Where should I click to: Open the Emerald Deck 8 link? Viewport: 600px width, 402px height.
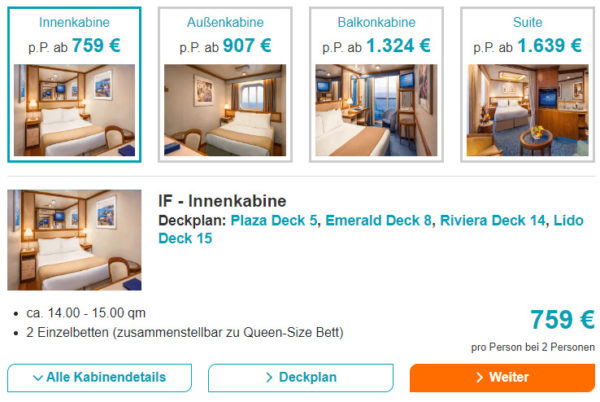coord(378,220)
